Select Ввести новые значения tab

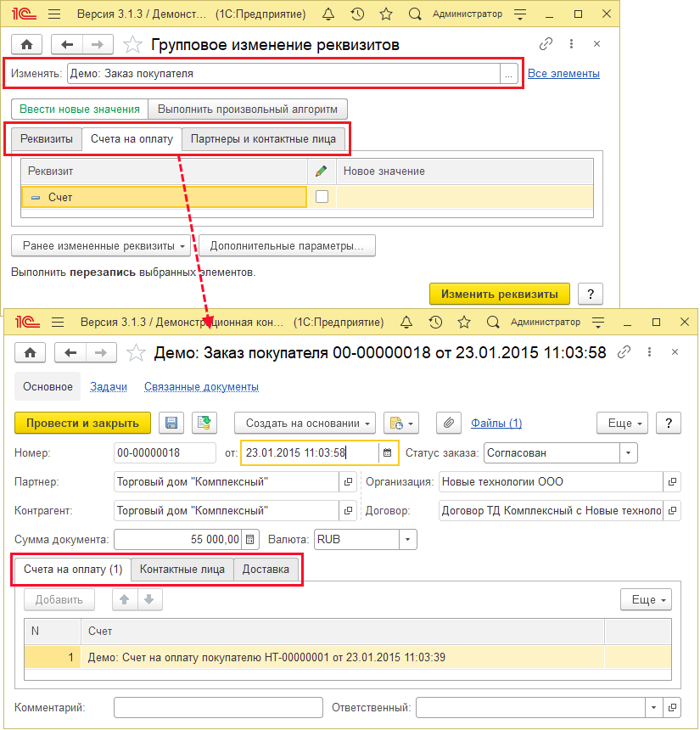point(80,109)
